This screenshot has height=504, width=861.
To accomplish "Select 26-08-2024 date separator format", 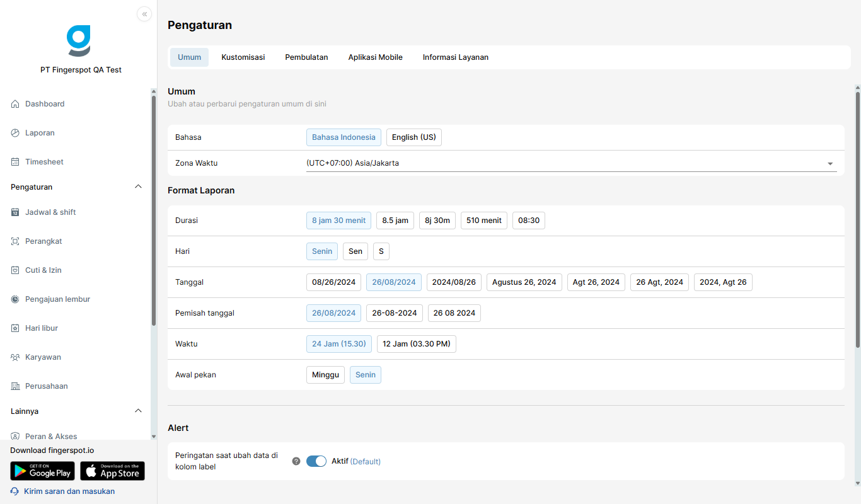I will 395,313.
